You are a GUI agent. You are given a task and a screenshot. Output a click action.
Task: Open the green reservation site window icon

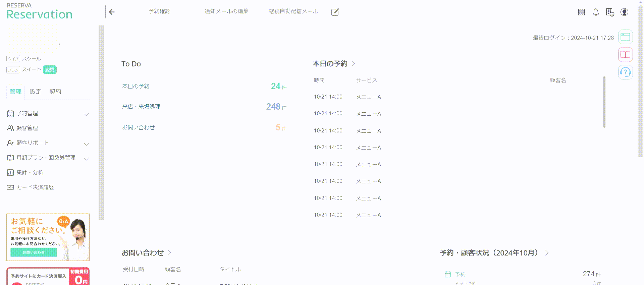[x=626, y=37]
